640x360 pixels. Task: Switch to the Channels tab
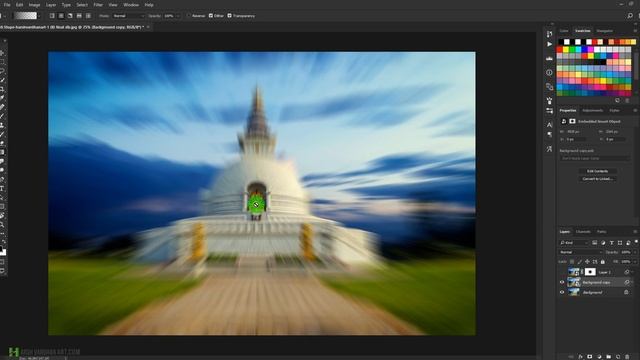[583, 232]
